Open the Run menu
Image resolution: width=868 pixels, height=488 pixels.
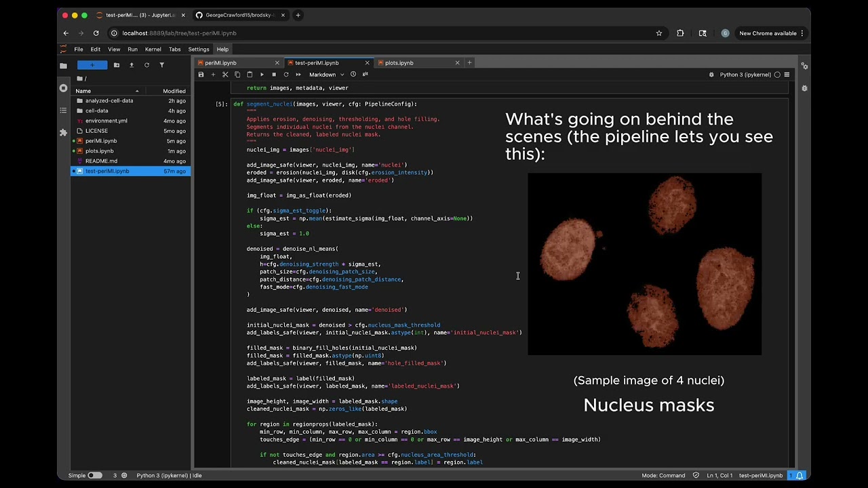click(132, 49)
